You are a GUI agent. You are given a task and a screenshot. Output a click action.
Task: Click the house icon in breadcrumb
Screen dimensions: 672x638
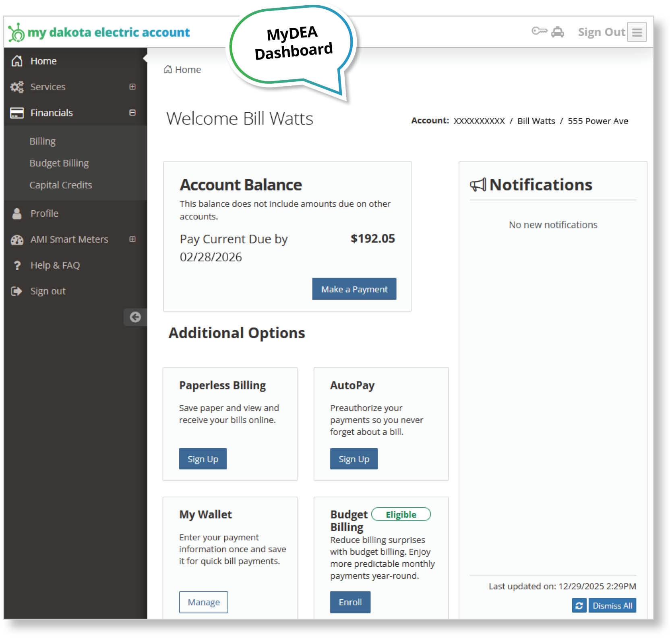pyautogui.click(x=168, y=70)
